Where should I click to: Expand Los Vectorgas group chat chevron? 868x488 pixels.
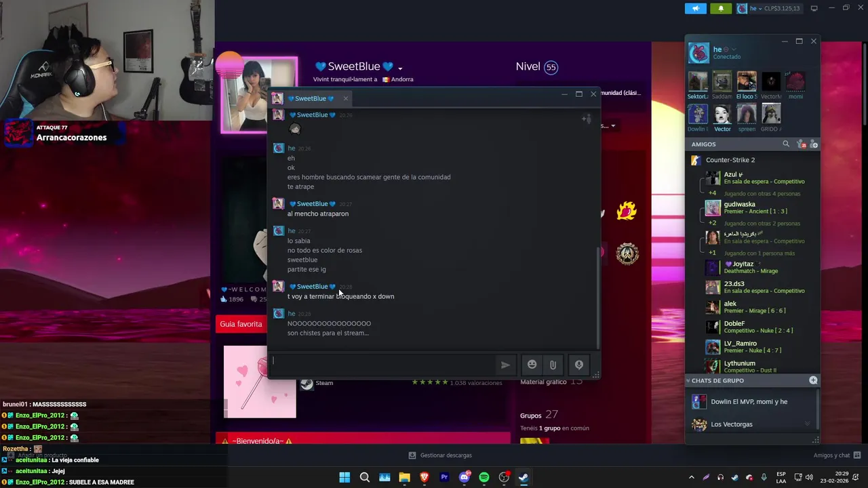tap(807, 424)
